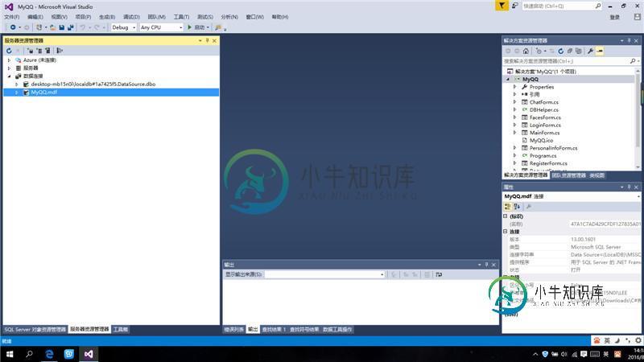Screen dimensions: 644x362
Task: Click the volume icon in system tray
Action: click(564, 354)
